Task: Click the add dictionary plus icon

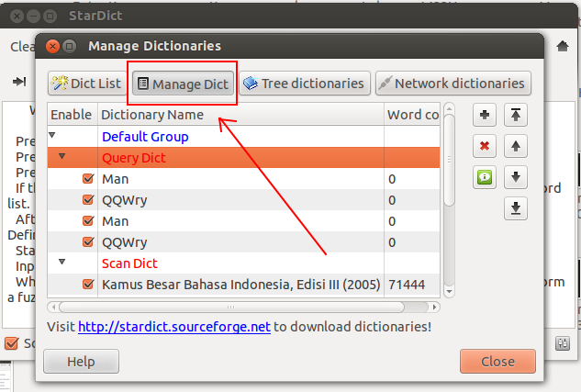Action: (x=485, y=115)
